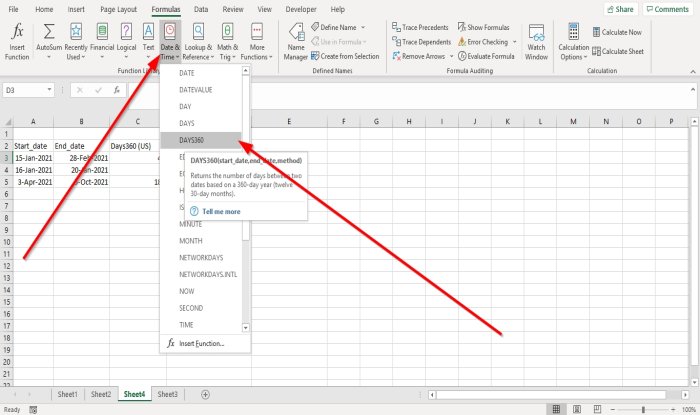
Task: Expand Define Name dropdown arrow
Action: [363, 27]
